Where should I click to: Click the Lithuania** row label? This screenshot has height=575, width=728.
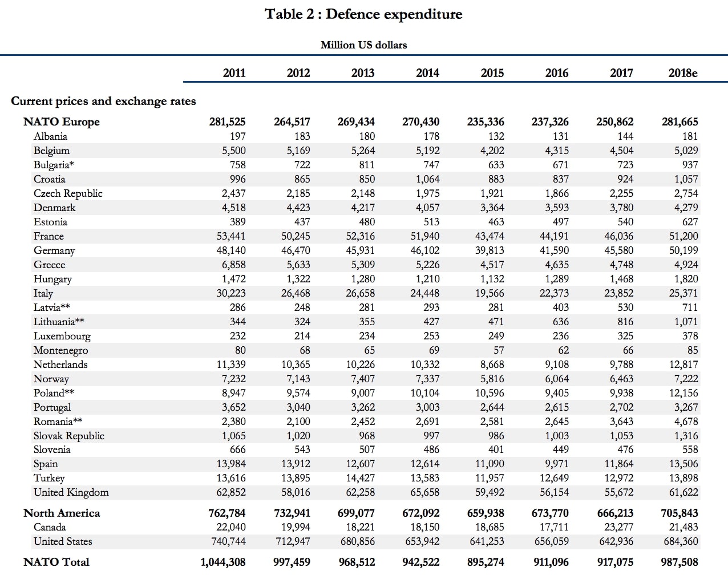(x=59, y=322)
